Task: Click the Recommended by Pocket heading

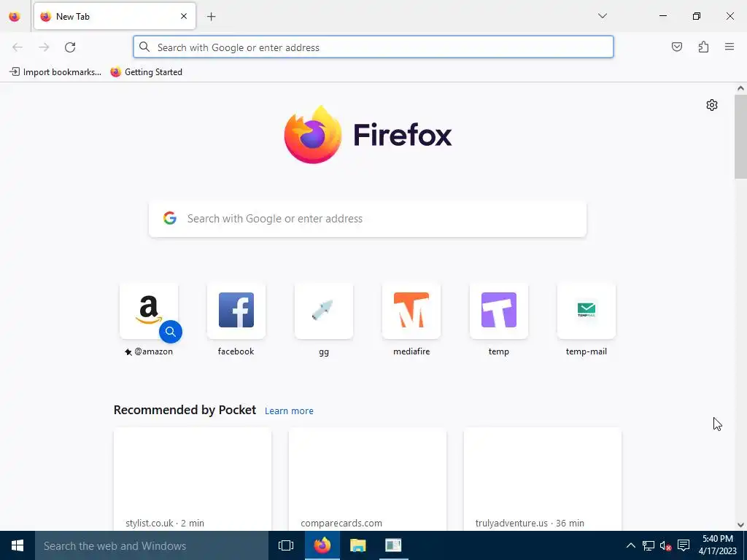Action: [x=185, y=410]
